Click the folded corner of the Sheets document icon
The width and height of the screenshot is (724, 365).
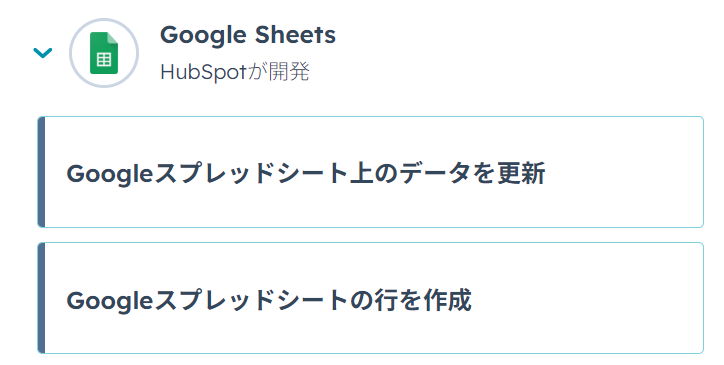113,37
